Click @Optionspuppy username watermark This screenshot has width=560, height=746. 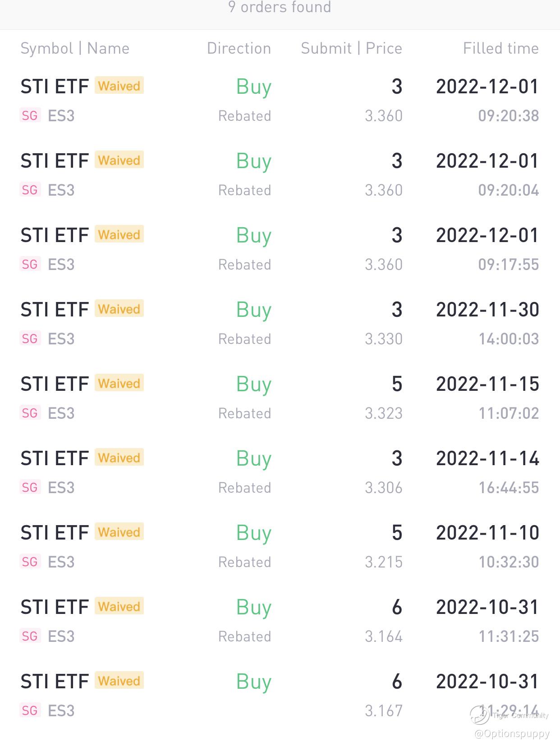[512, 734]
